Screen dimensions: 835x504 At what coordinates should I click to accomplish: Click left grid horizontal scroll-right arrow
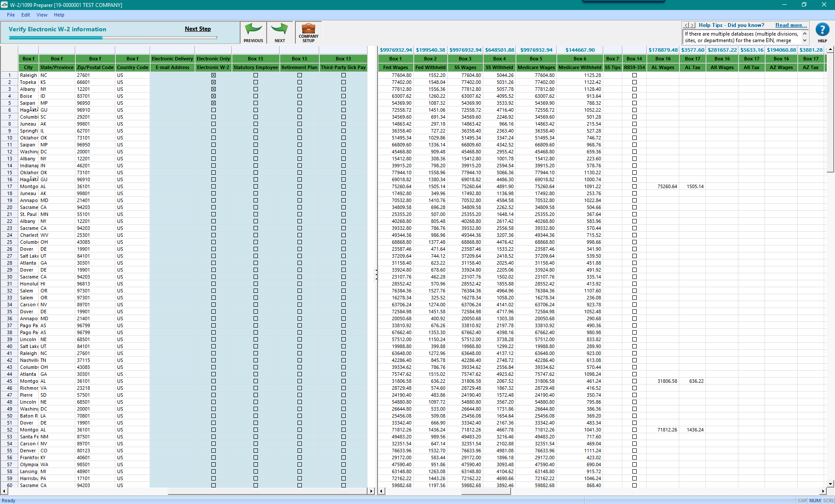(x=371, y=491)
